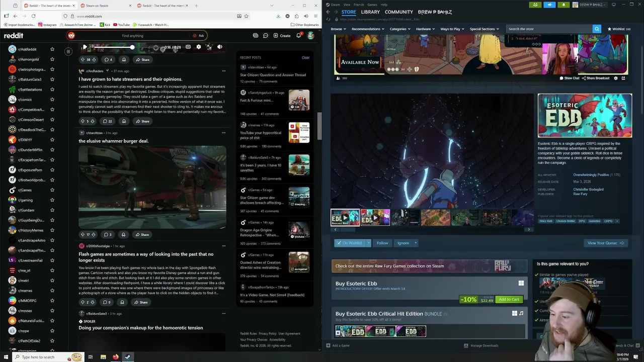Pop out the Steam broadcast
This screenshot has width=644, height=362.
pos(623,78)
